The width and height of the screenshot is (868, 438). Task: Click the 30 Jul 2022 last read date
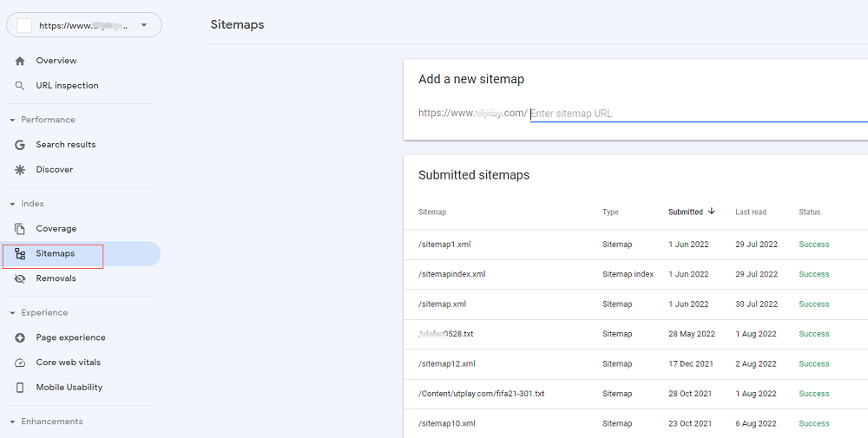tap(756, 304)
